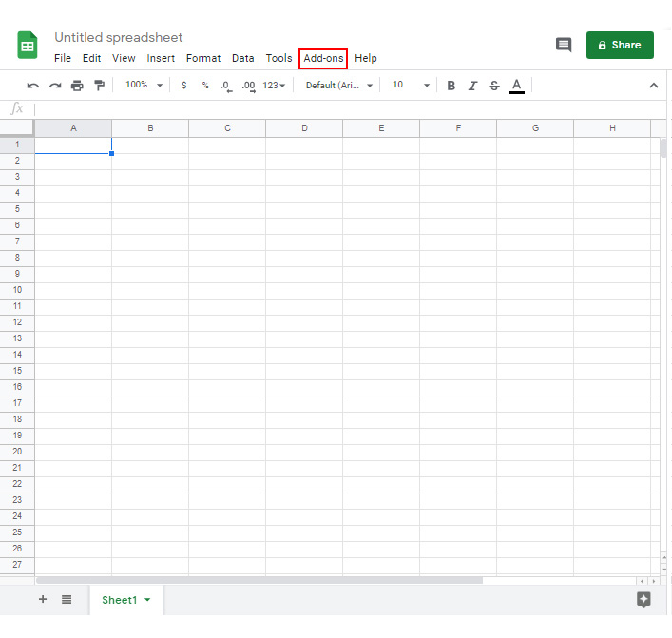Screen dimensions: 672x638
Task: Open the File menu
Action: click(x=63, y=58)
